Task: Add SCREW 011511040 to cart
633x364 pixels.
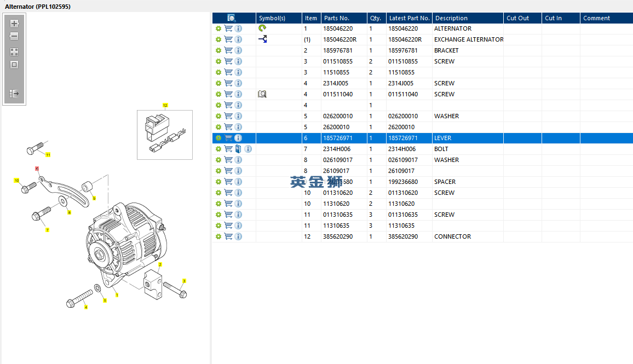Action: [228, 94]
